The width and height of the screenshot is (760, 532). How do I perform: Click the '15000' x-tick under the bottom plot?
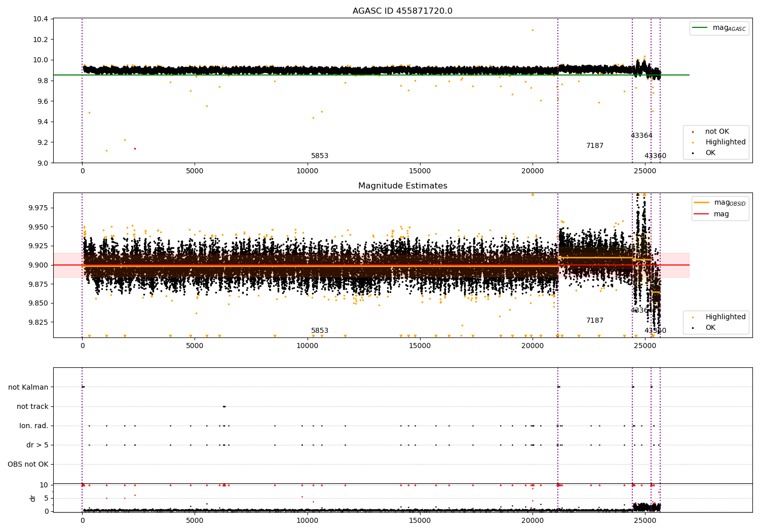click(420, 520)
